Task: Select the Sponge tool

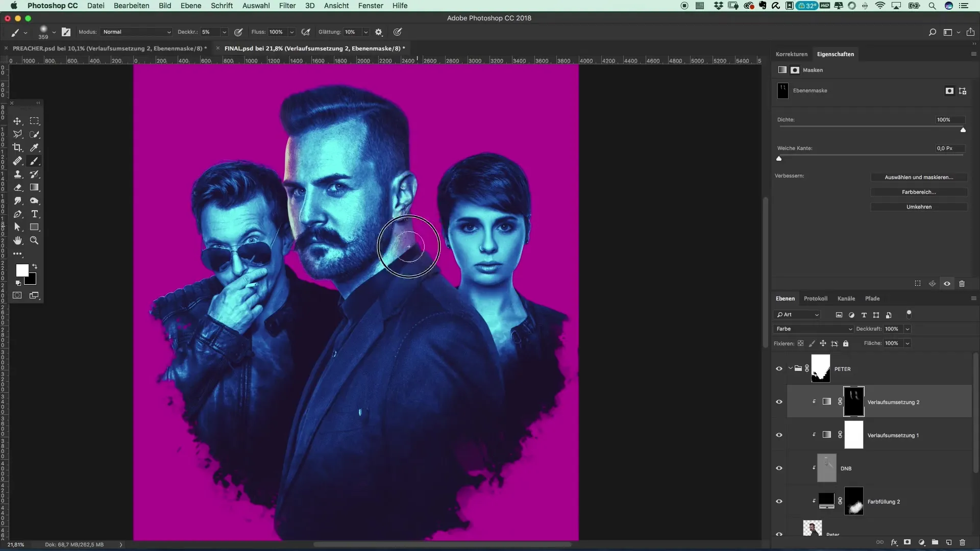Action: coord(34,201)
